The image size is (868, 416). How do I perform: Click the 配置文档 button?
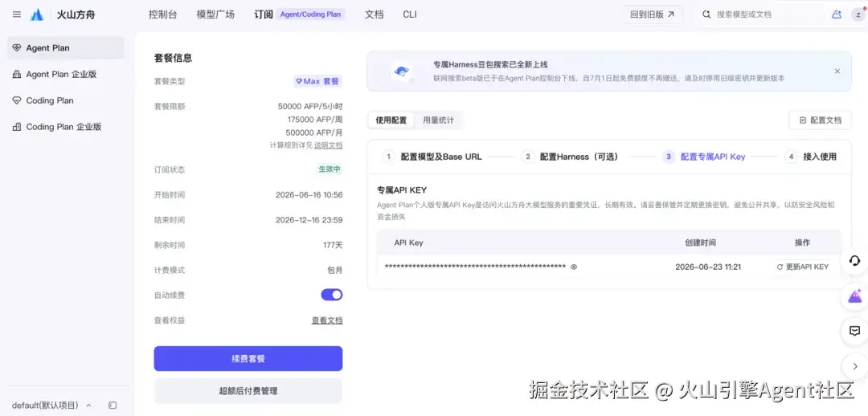pos(820,120)
